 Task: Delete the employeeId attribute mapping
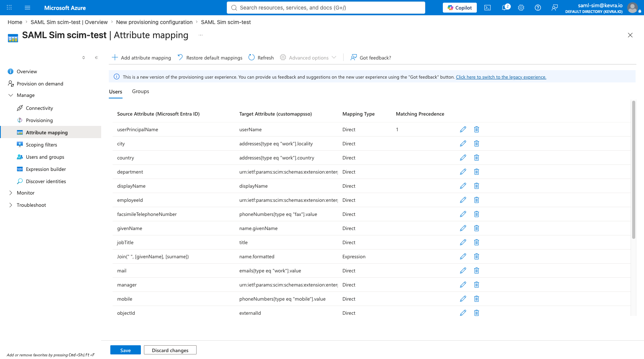[476, 200]
